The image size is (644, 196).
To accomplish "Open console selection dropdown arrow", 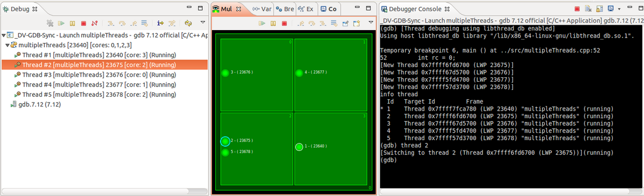I will tap(619, 9).
